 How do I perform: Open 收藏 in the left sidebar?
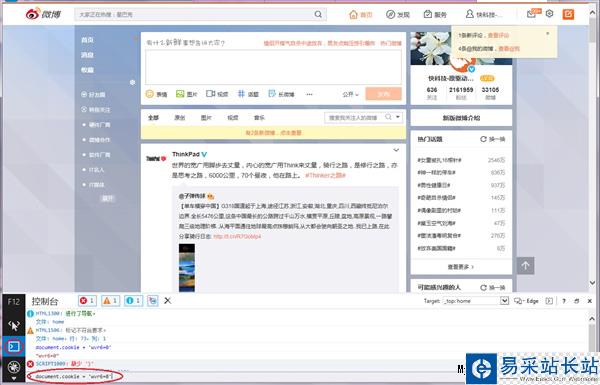tap(87, 70)
